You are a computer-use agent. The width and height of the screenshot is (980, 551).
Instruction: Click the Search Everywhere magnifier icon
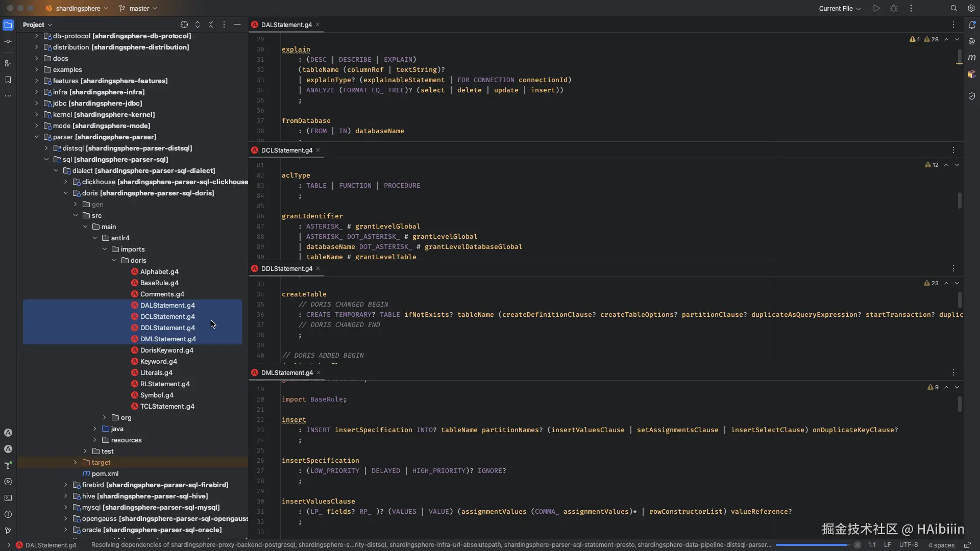[953, 8]
